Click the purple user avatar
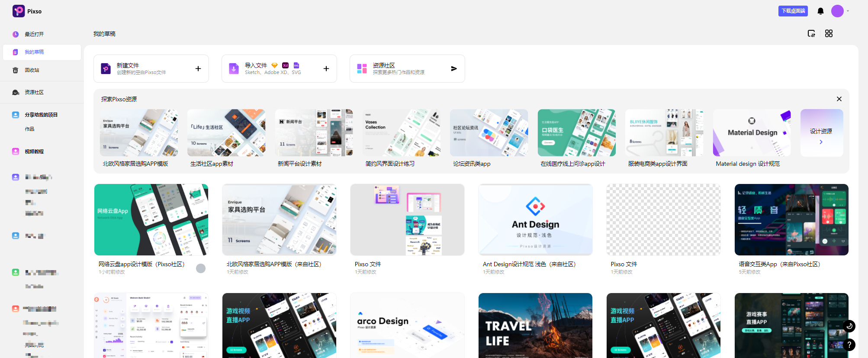Viewport: 868px width, 358px height. pyautogui.click(x=837, y=11)
